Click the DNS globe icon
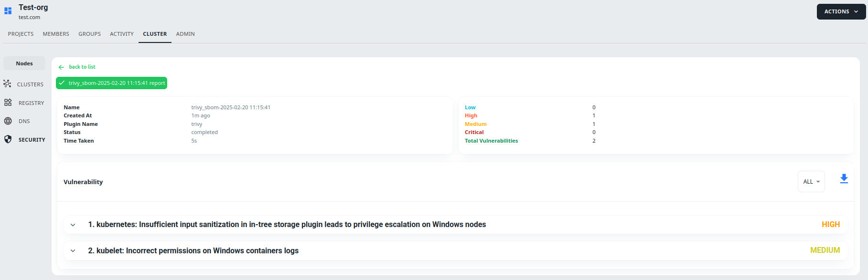868x280 pixels. coord(8,121)
